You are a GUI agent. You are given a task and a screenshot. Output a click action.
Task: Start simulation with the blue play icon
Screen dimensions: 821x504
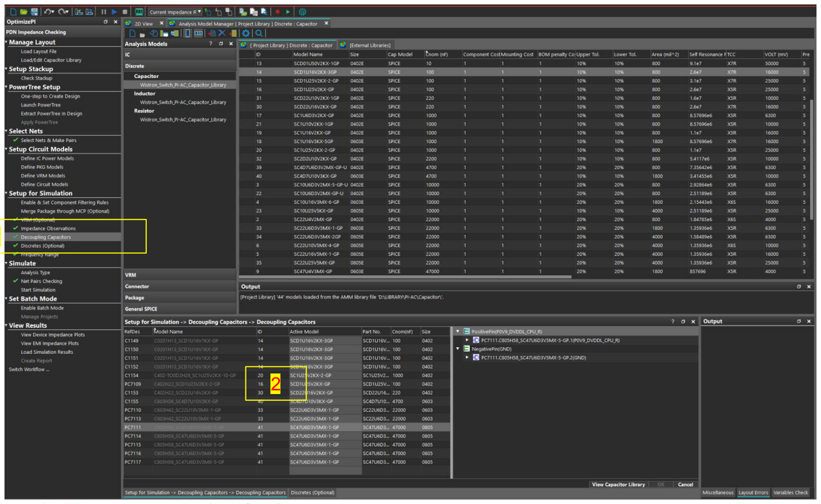[114, 12]
